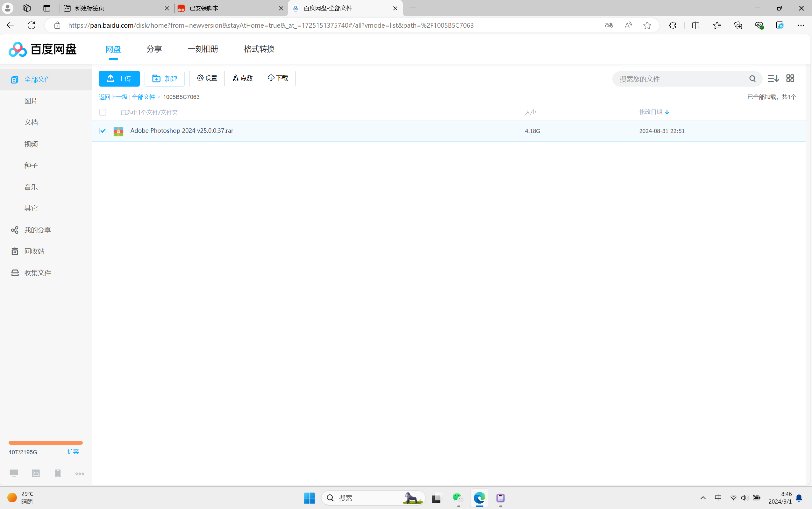Open the sort order icon menu
This screenshot has height=509, width=812.
point(773,78)
